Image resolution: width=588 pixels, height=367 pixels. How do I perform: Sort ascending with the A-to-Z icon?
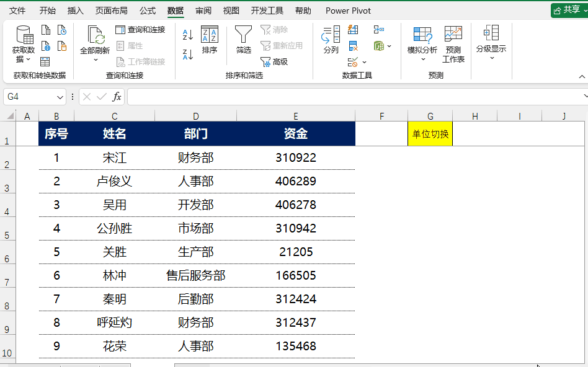coord(187,35)
